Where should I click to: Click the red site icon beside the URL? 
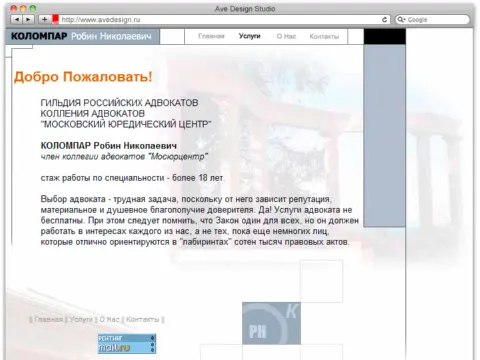point(56,19)
